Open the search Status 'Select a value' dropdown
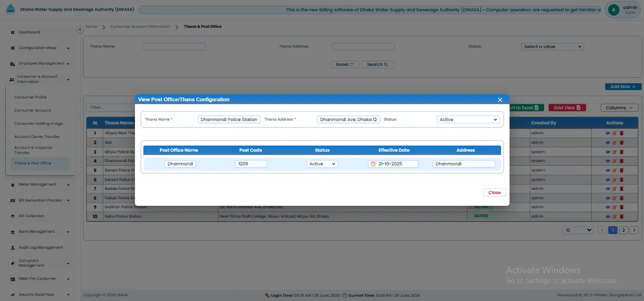 [552, 46]
